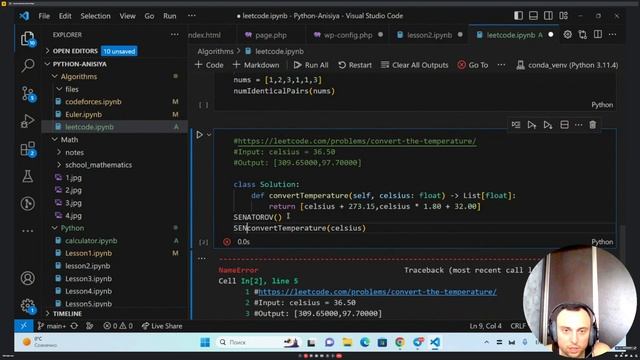Open the Source Control view
Image resolution: width=640 pixels, height=360 pixels.
point(27,94)
